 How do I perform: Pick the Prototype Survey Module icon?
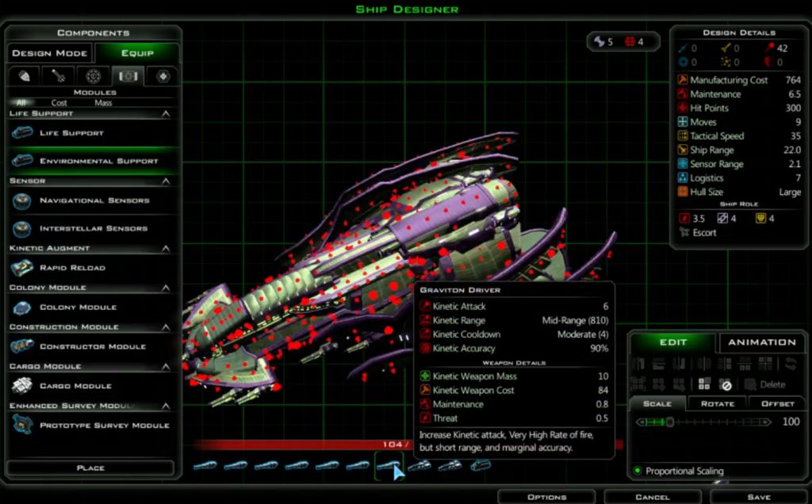point(22,426)
